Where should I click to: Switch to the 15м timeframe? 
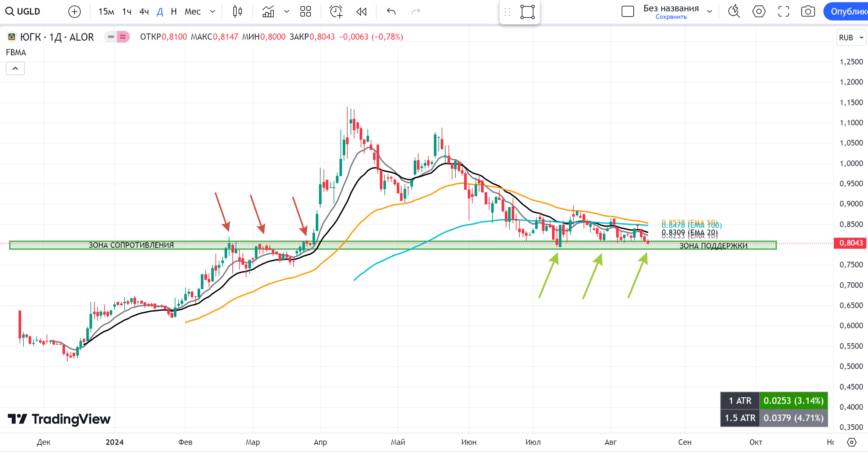[x=106, y=11]
